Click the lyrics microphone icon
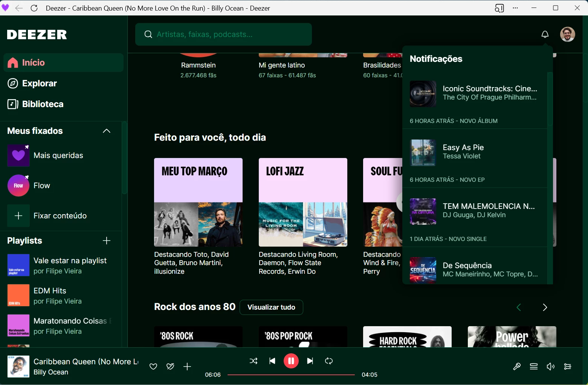Image resolution: width=588 pixels, height=385 pixels. (x=517, y=366)
